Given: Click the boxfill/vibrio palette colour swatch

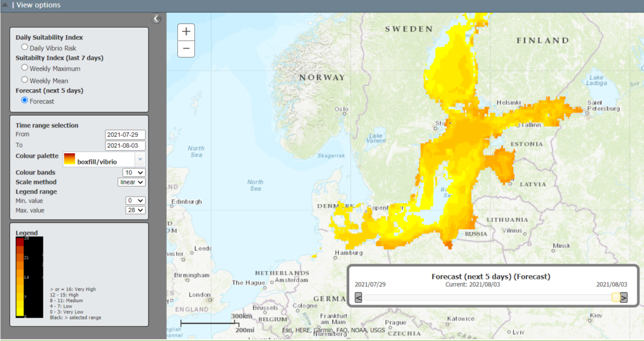Looking at the screenshot, I should (x=70, y=157).
